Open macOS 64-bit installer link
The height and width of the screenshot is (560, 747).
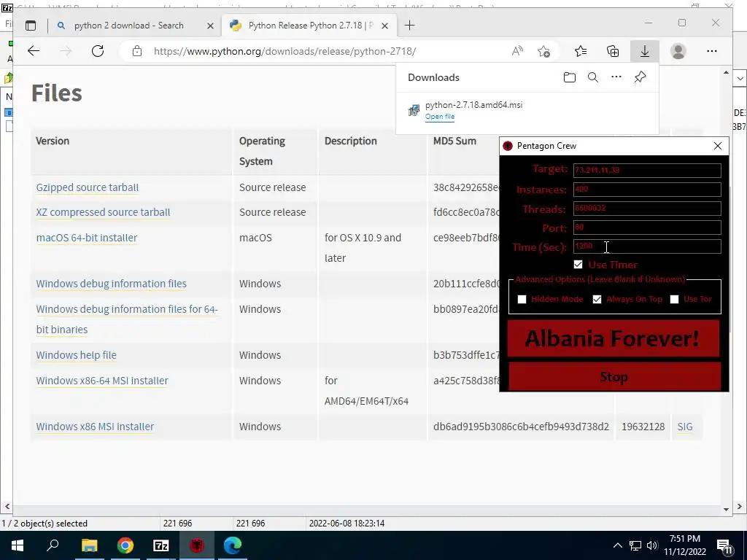tap(87, 237)
